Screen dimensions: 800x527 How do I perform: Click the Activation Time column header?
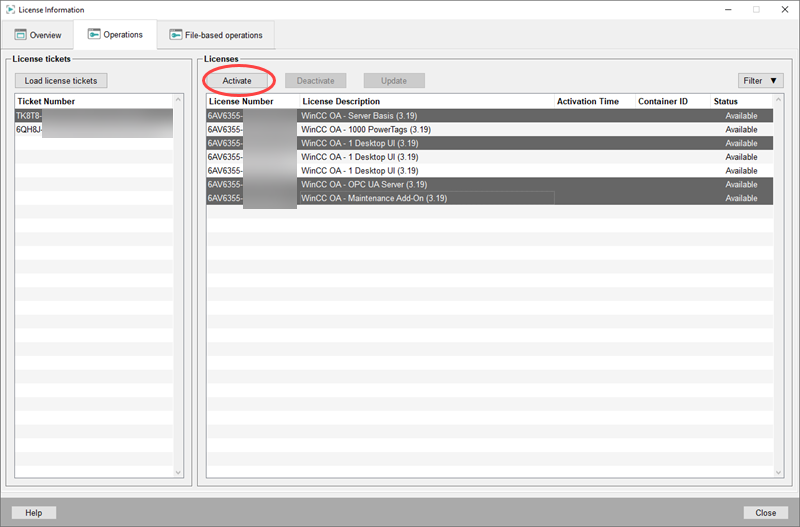[592, 101]
